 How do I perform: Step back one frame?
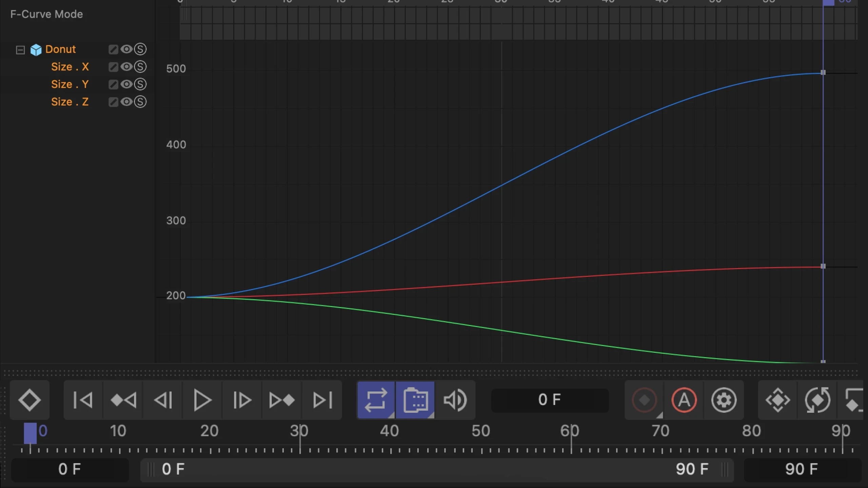pyautogui.click(x=163, y=400)
